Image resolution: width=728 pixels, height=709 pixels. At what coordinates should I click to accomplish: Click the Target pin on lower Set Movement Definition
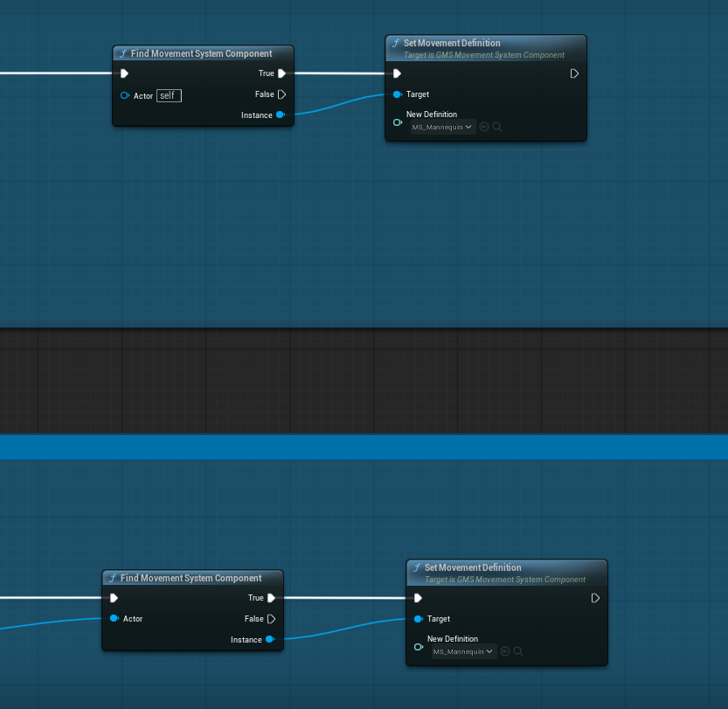(x=419, y=619)
